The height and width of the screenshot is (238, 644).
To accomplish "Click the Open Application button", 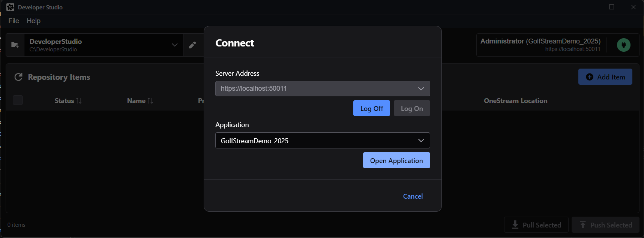I will coord(396,160).
